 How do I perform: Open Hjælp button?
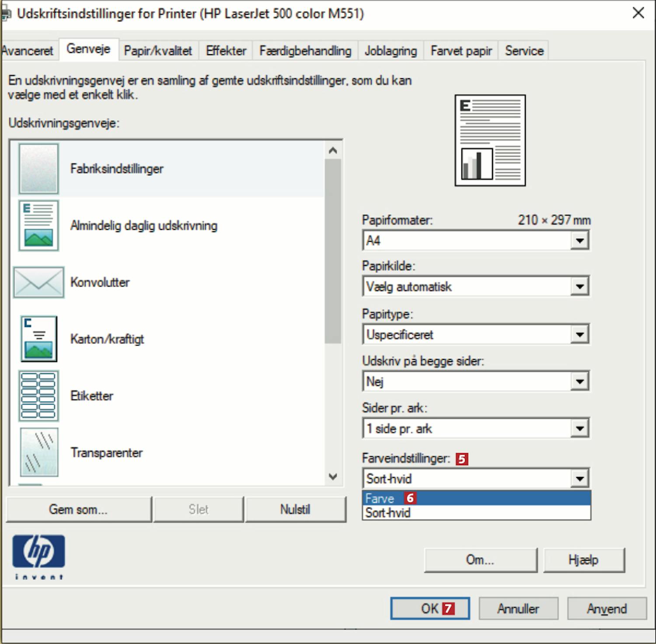click(583, 560)
